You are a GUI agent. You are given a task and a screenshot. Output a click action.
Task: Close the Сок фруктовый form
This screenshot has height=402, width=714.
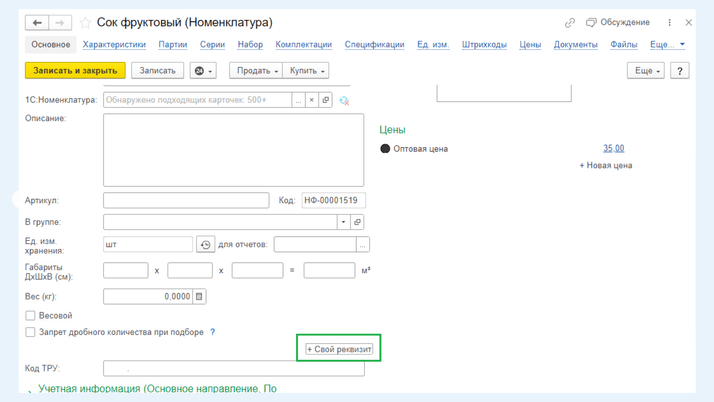(x=688, y=22)
